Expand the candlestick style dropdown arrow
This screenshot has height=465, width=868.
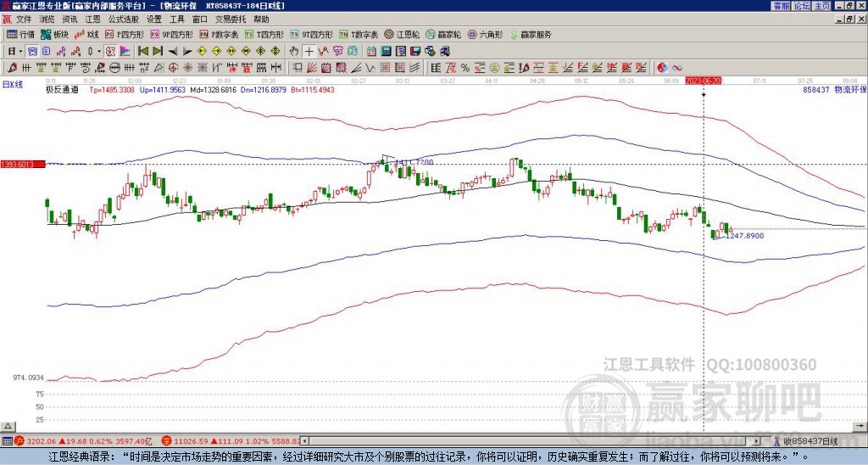pos(98,52)
